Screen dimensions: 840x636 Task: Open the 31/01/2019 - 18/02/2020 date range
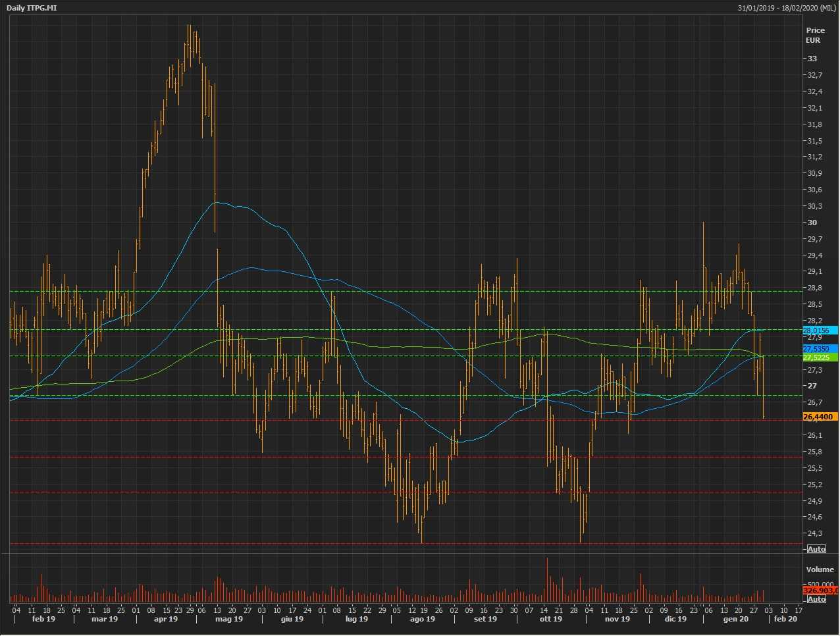(x=787, y=8)
